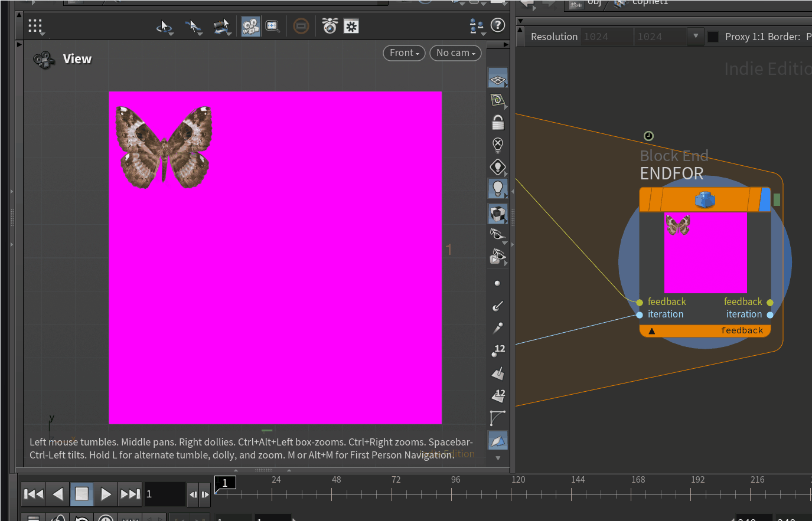Toggle the lock camera padlock icon
Image resolution: width=812 pixels, height=521 pixels.
pos(498,123)
